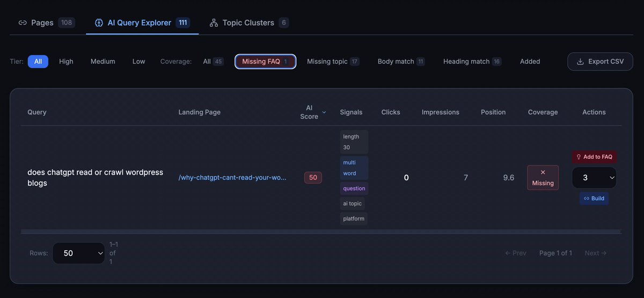The image size is (644, 298).
Task: Select the AI Query Explorer tab
Action: coord(142,23)
